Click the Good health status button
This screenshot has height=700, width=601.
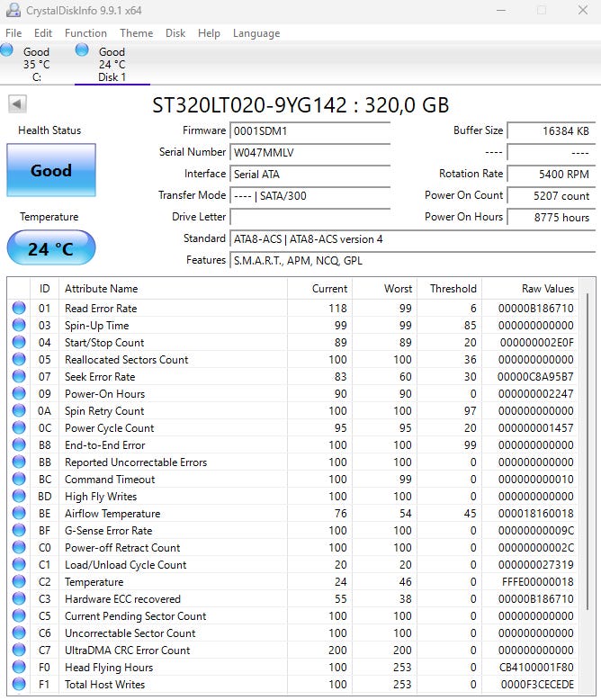[x=51, y=170]
